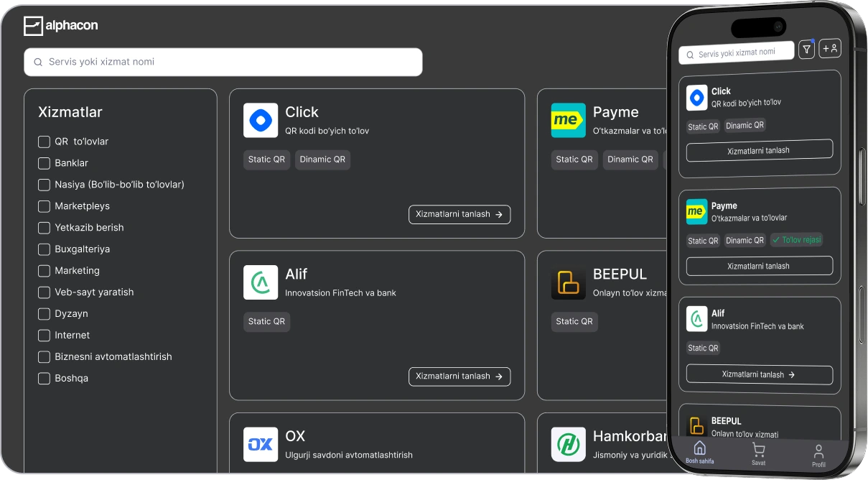Click the Click service logo in the desktop card
The width and height of the screenshot is (868, 480).
(261, 120)
